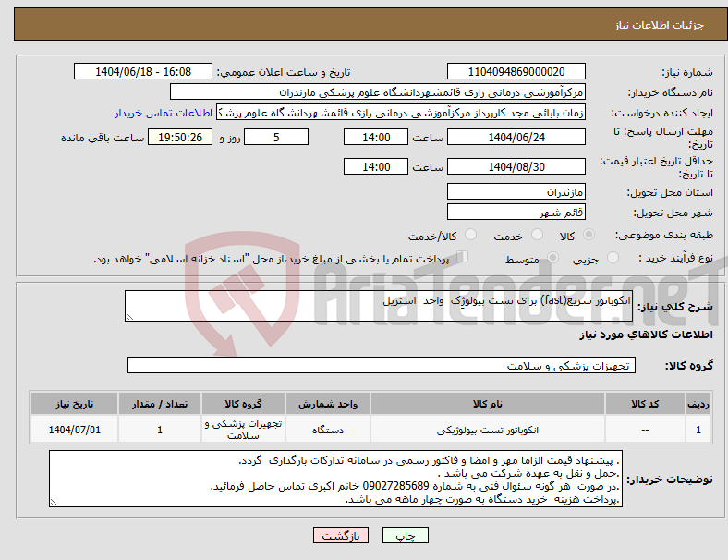The height and width of the screenshot is (560, 728).
Task: Click the general need description textarea
Action: (x=379, y=306)
